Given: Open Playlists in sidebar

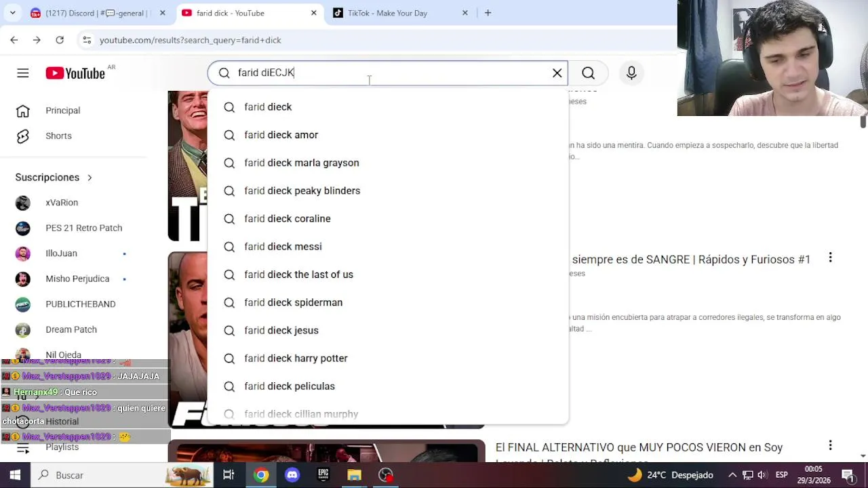Looking at the screenshot, I should coord(62,447).
